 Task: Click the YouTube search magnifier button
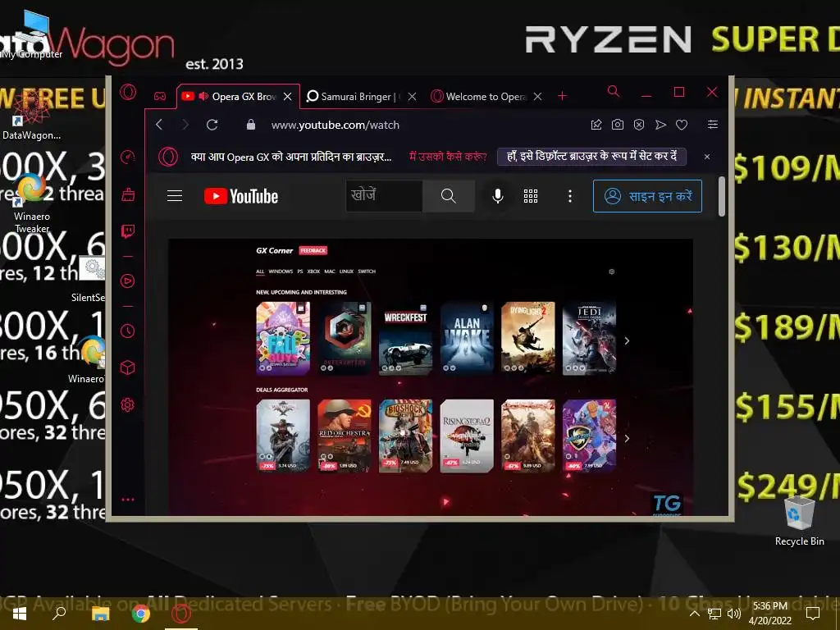pos(449,196)
